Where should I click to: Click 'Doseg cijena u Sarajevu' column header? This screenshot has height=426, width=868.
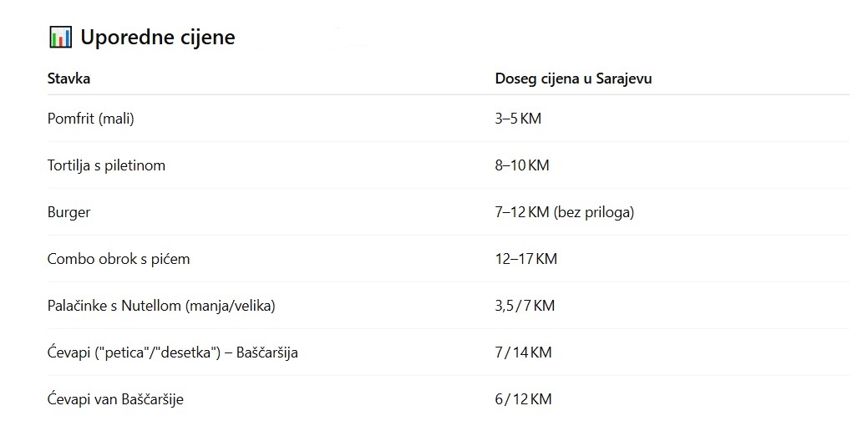coord(573,79)
